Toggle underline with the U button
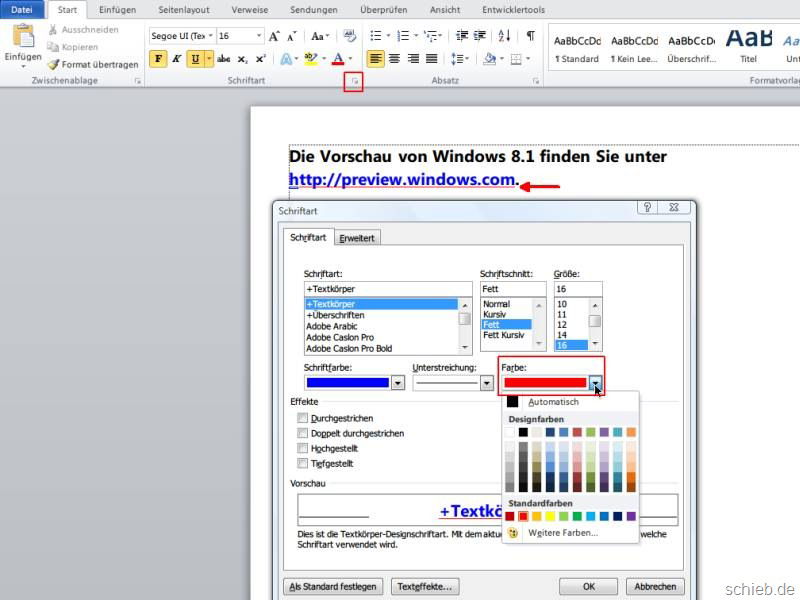Image resolution: width=800 pixels, height=600 pixels. (x=195, y=59)
